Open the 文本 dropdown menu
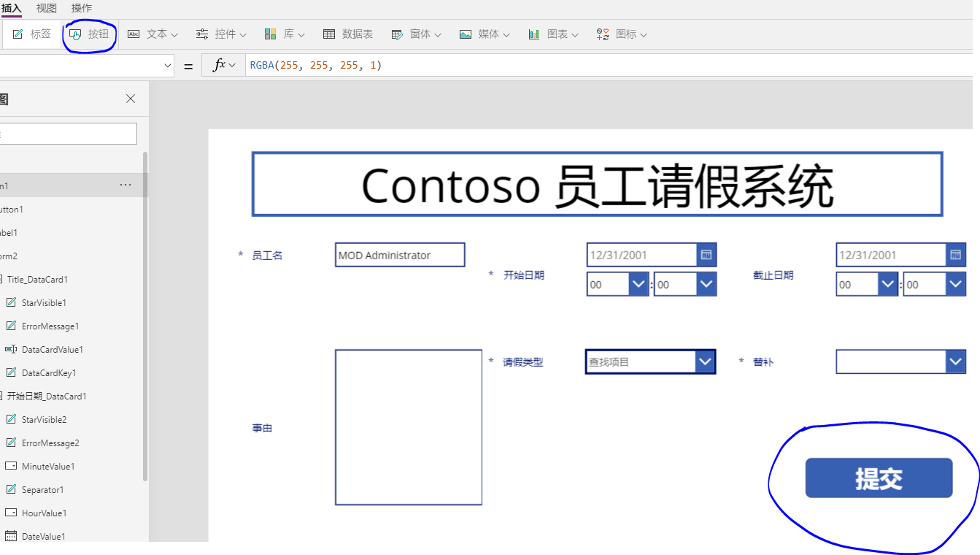The image size is (980, 555). (153, 34)
